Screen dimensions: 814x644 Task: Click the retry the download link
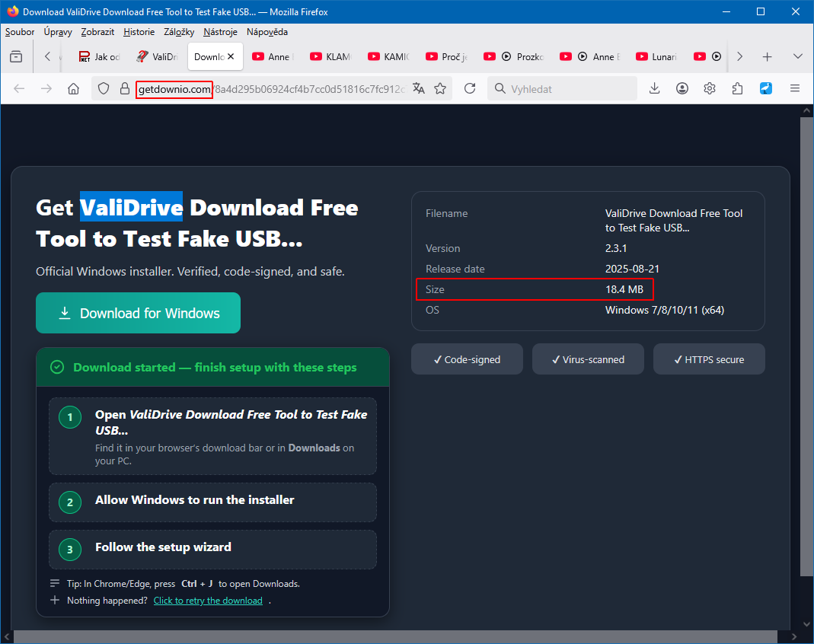208,601
